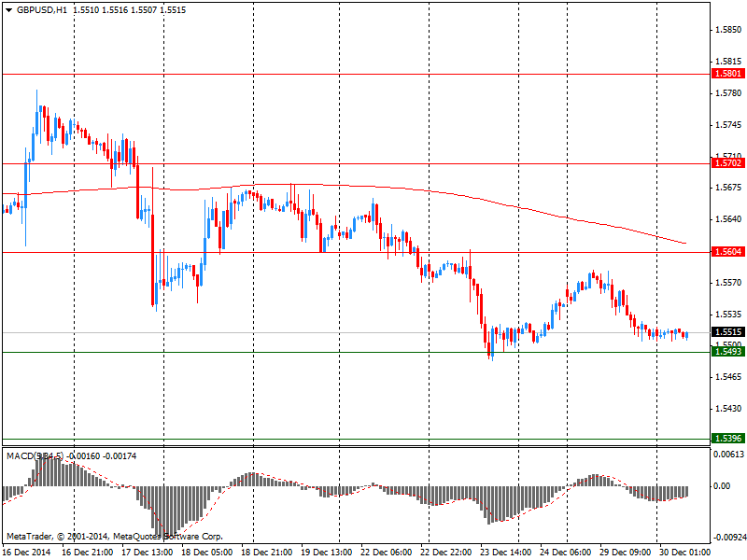Select the OHLC values 1.5510 1.5516 1.5507 1.5515

pos(129,10)
